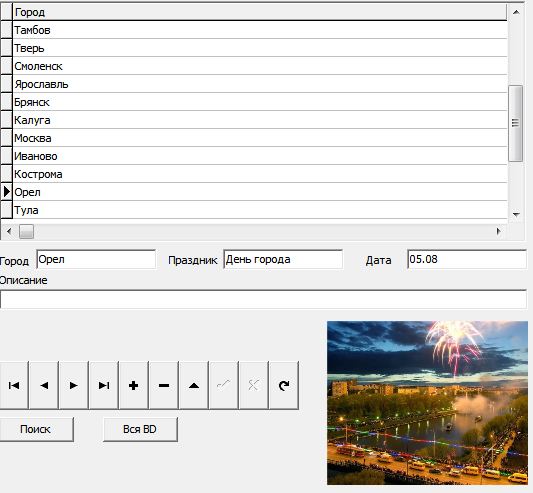Click the Вся BD button
The image size is (533, 493).
click(140, 429)
